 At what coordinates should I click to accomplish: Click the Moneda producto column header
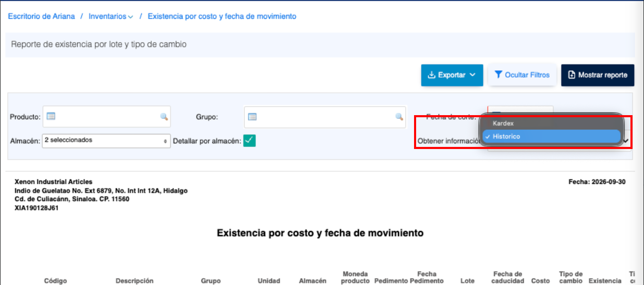[x=355, y=278]
